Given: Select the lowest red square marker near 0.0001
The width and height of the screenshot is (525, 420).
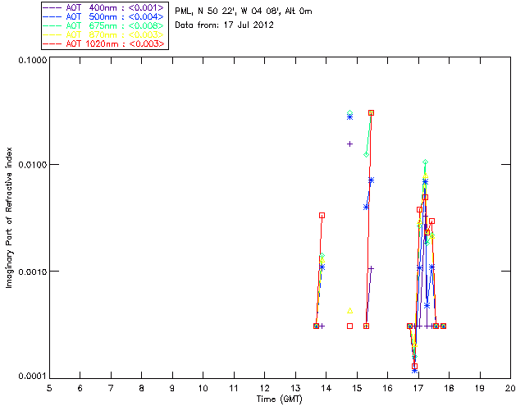Looking at the screenshot, I should [414, 367].
